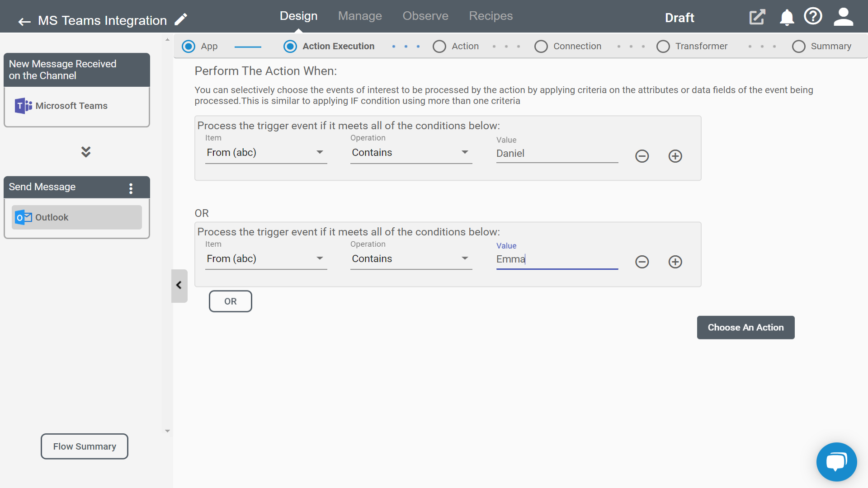Screen dimensions: 868x488
Task: Click the Value field containing Emma
Action: pyautogui.click(x=557, y=259)
